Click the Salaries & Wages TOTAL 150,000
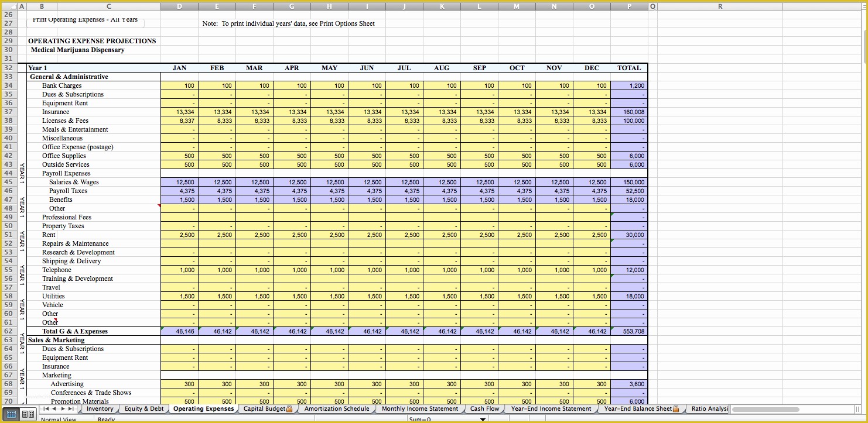The width and height of the screenshot is (868, 423). tap(629, 182)
